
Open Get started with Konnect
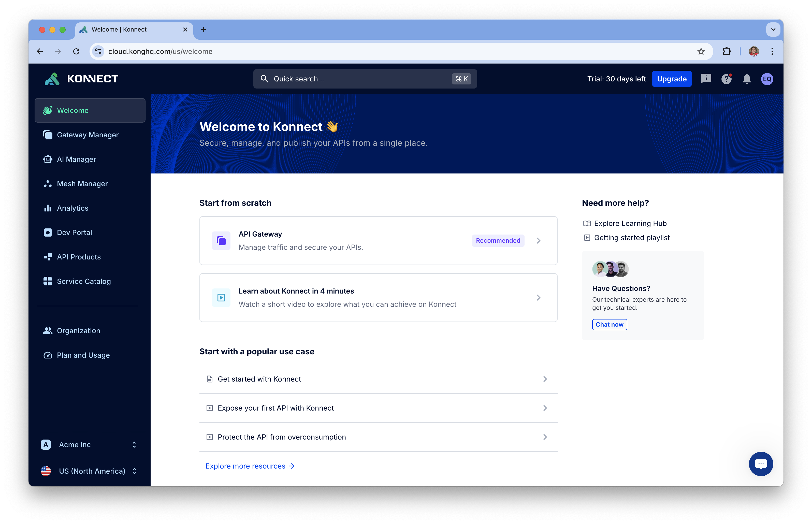pos(378,379)
